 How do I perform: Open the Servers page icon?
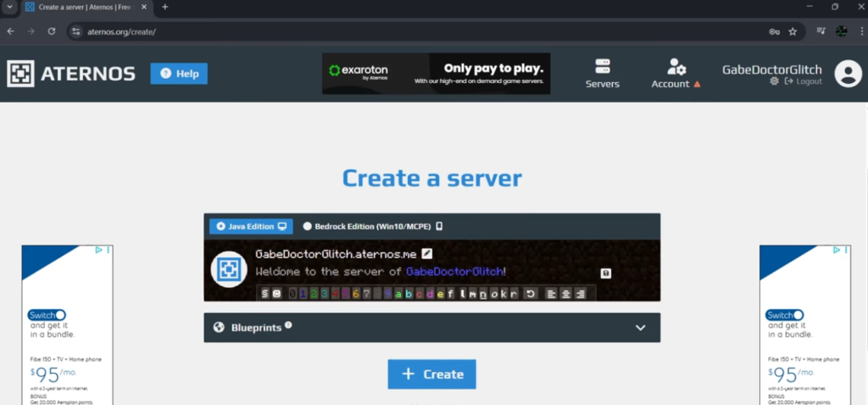[603, 66]
